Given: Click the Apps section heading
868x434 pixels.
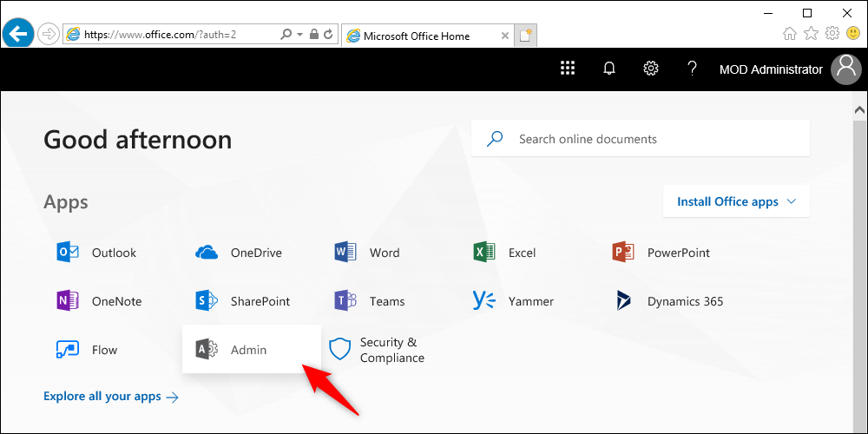Looking at the screenshot, I should pos(66,202).
